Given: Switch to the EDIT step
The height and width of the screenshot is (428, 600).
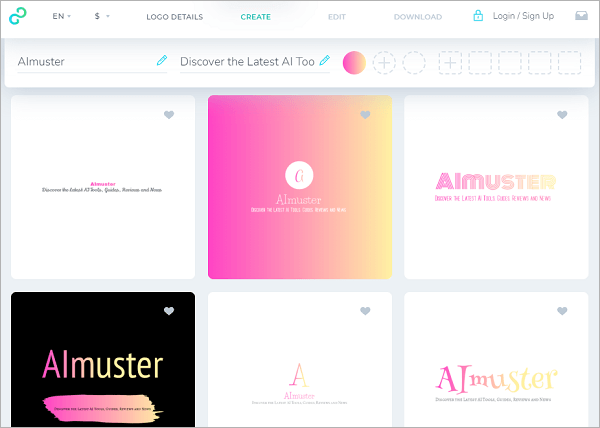Looking at the screenshot, I should tap(337, 17).
